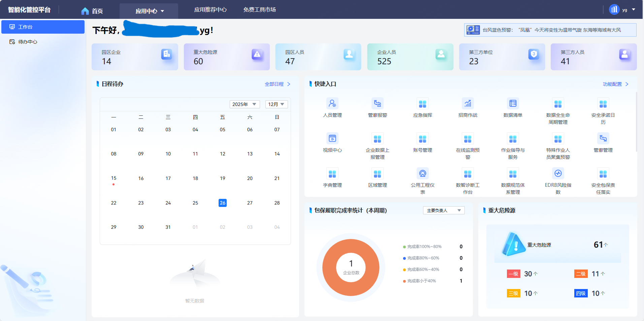644x321 pixels.
Task: Click the 园区企业 14 stat card
Action: [x=135, y=57]
